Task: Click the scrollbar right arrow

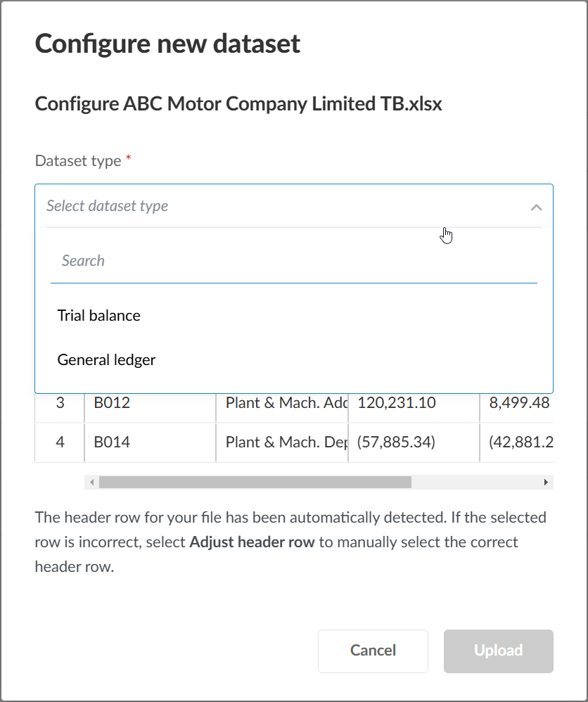Action: click(546, 482)
